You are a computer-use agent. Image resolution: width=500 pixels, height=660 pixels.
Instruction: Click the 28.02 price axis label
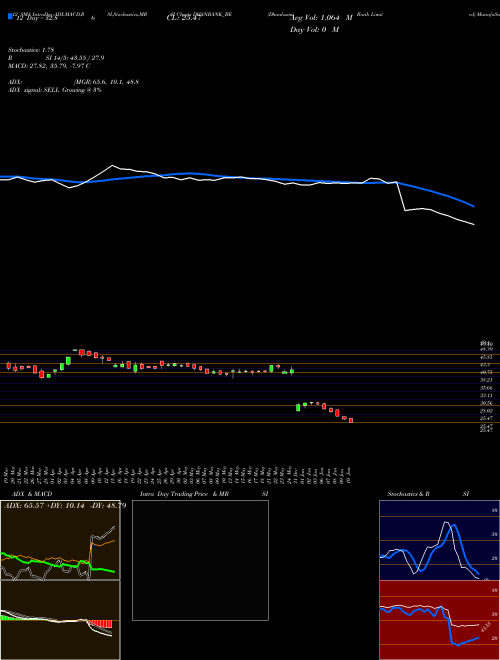487,410
